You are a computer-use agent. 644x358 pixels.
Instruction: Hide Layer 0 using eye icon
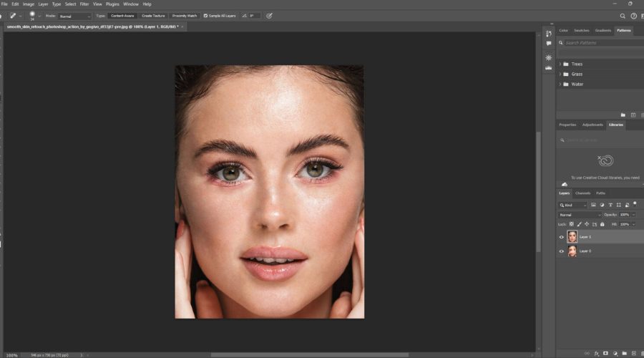pyautogui.click(x=562, y=251)
